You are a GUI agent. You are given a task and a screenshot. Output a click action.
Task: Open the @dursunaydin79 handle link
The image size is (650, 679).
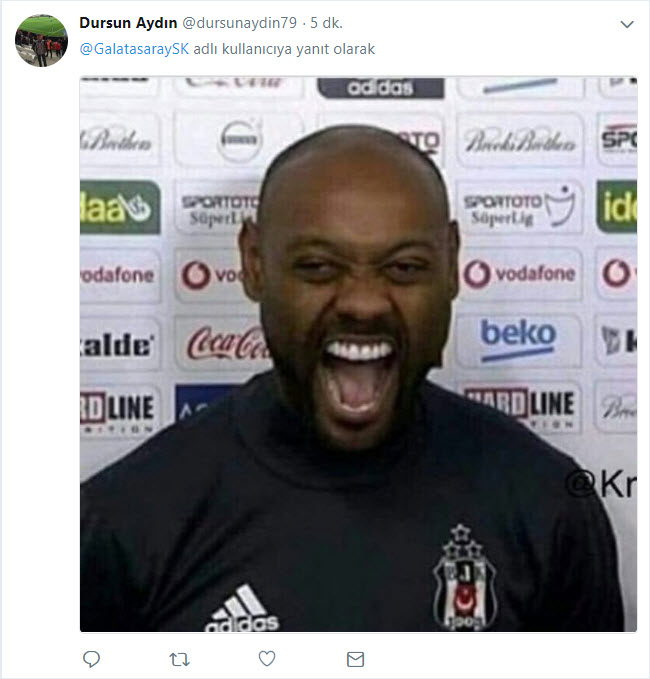pos(239,23)
